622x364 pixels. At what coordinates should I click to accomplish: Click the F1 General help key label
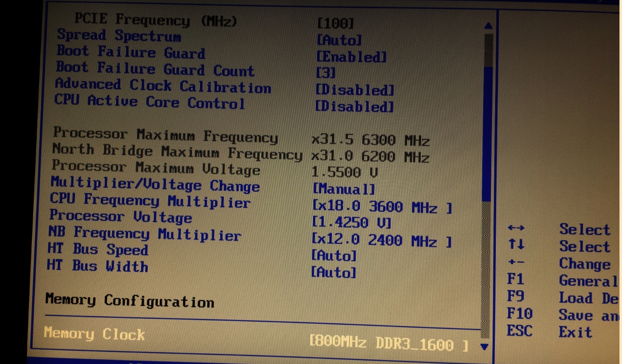515,279
